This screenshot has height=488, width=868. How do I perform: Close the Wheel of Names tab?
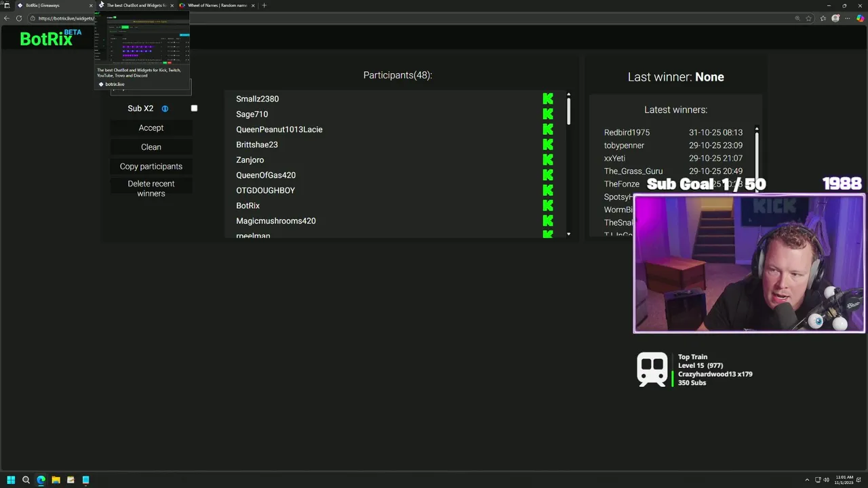coord(253,5)
